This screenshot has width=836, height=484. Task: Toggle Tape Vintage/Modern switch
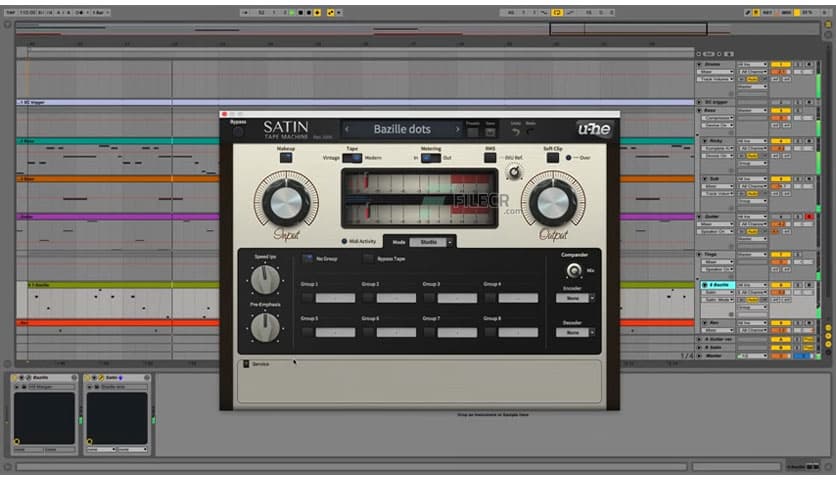[352, 158]
